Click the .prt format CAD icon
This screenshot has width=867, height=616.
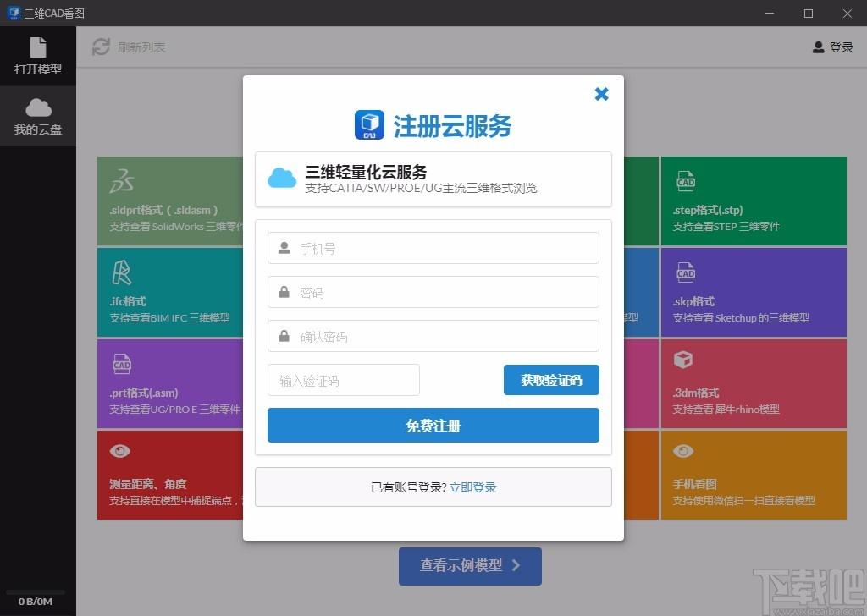click(x=122, y=364)
